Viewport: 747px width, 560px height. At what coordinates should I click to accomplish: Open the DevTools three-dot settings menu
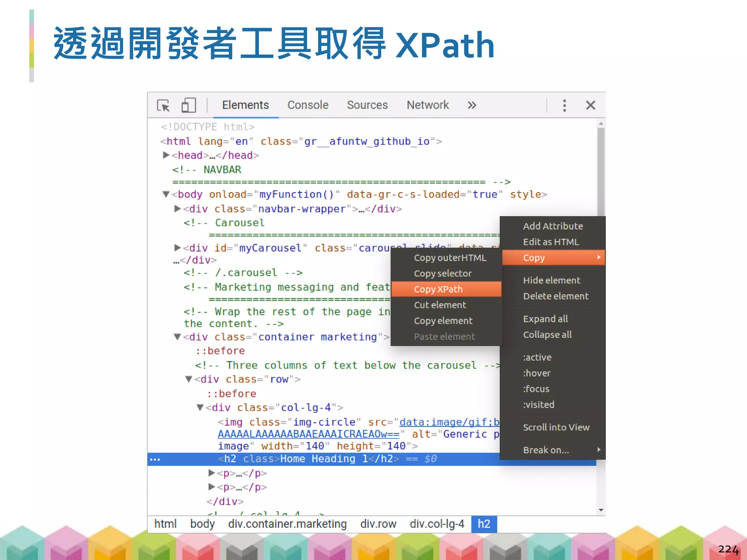pos(564,105)
